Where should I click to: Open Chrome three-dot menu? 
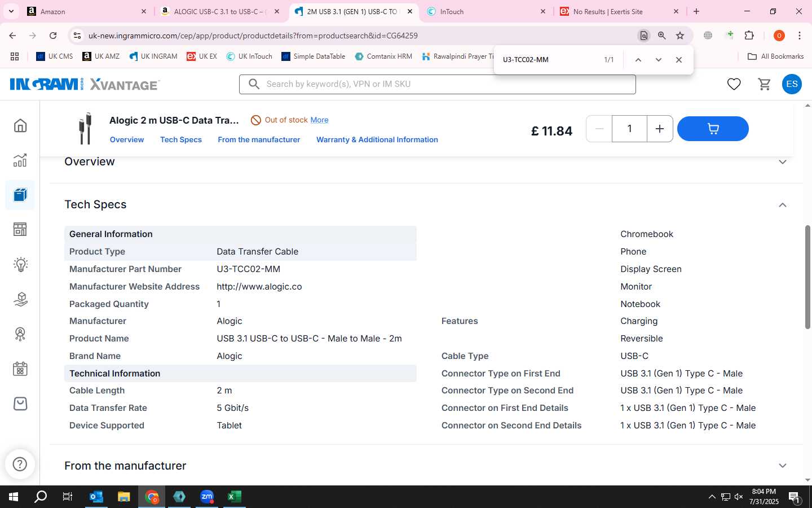799,36
